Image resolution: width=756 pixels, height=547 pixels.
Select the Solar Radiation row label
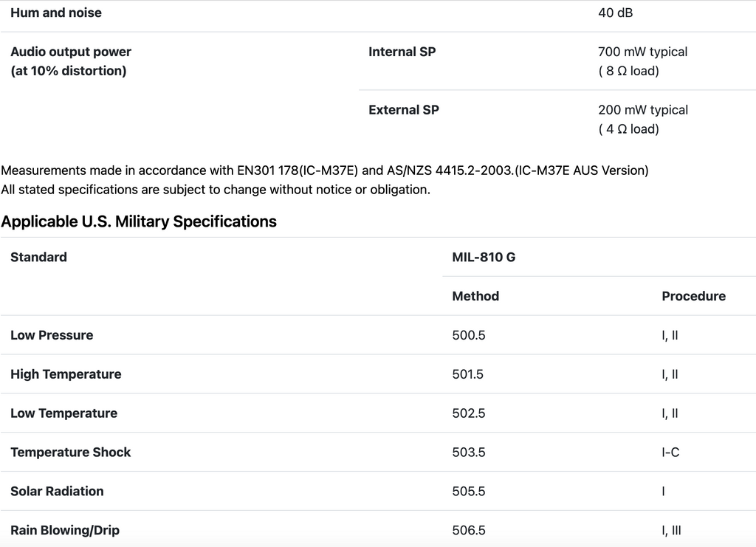(57, 492)
